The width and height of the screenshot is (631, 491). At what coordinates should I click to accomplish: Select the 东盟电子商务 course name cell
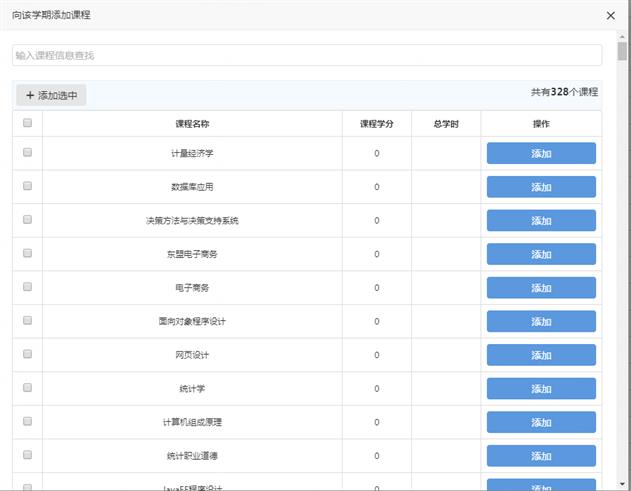pyautogui.click(x=192, y=254)
